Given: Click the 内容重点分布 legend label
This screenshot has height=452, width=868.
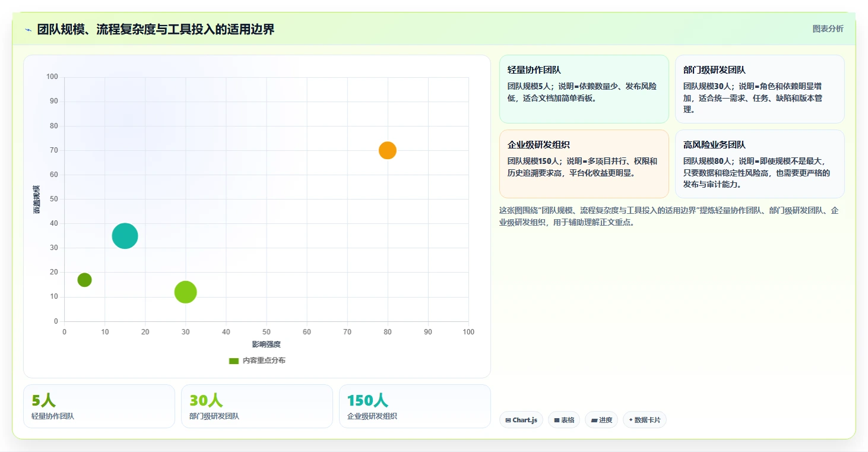Looking at the screenshot, I should tap(264, 361).
